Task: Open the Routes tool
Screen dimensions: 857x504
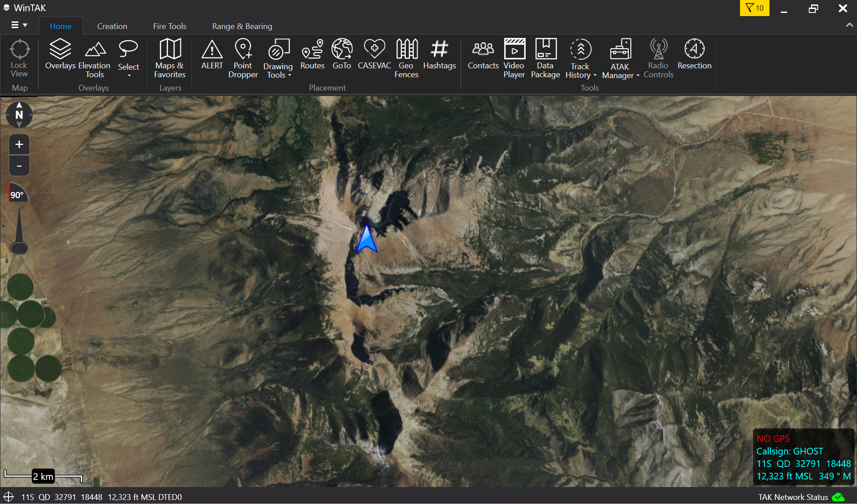Action: (x=312, y=54)
